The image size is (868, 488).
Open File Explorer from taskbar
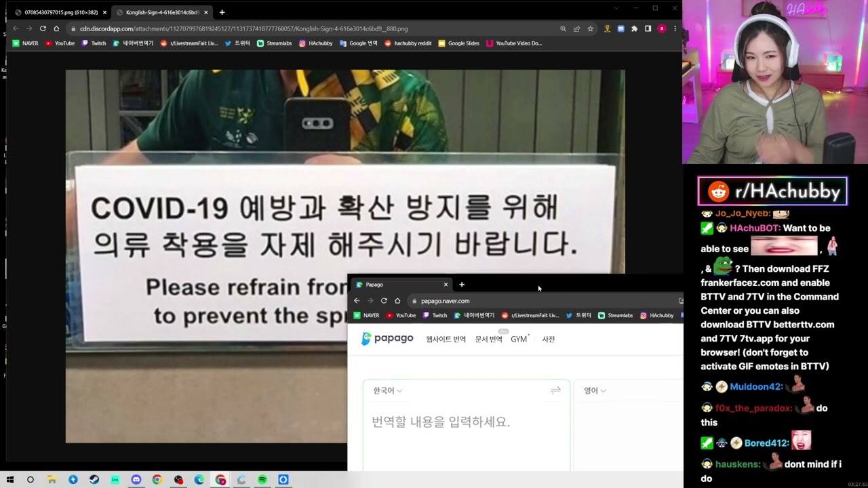coord(52,480)
